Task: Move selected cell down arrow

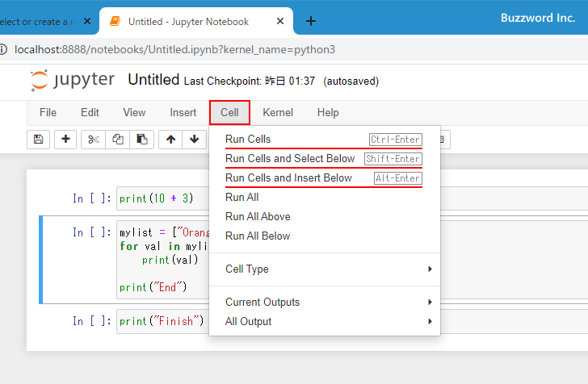Action: point(194,140)
